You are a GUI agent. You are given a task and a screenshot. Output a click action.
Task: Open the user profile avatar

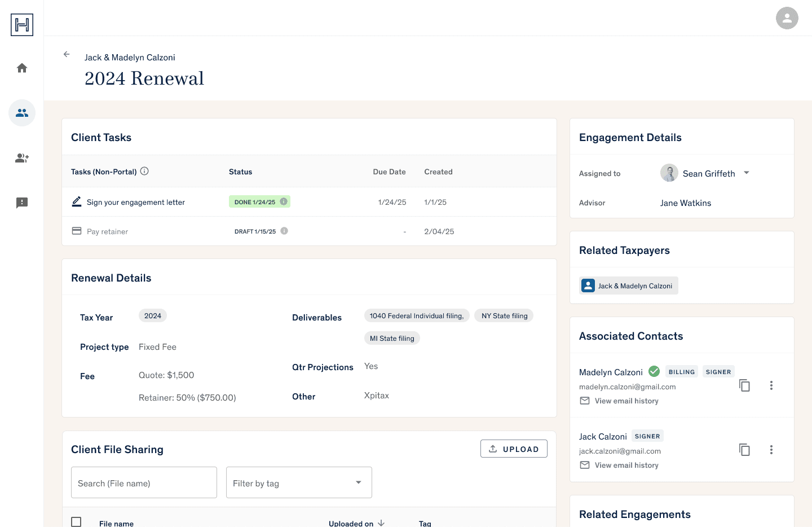[x=787, y=18]
